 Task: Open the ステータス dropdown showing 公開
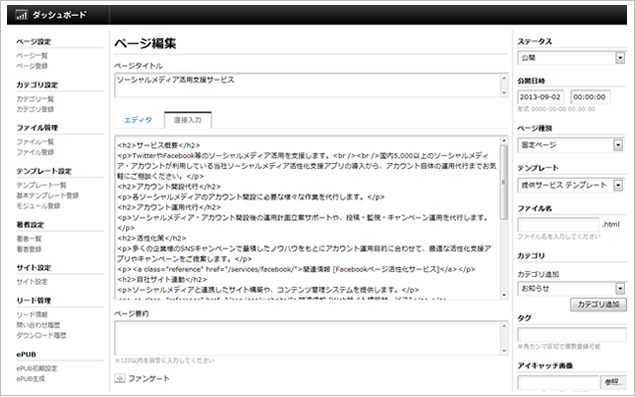click(571, 58)
